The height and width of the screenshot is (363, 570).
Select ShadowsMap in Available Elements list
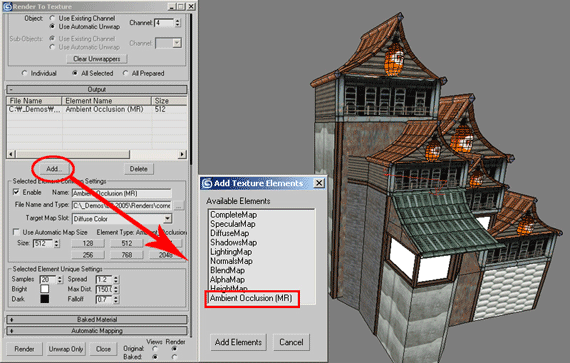[x=233, y=242]
